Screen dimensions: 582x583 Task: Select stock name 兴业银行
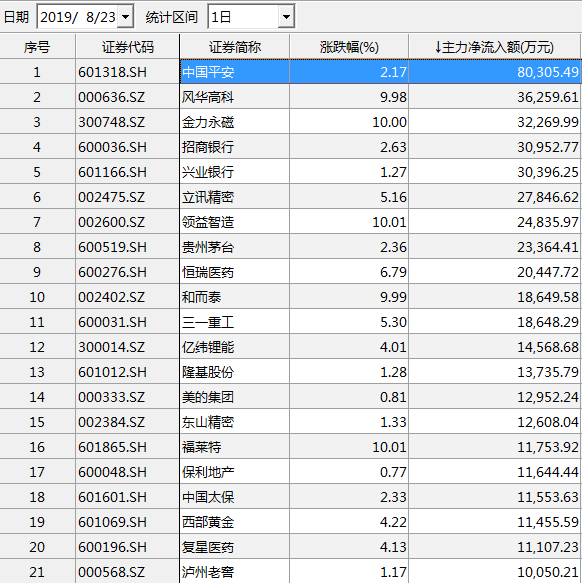click(208, 172)
